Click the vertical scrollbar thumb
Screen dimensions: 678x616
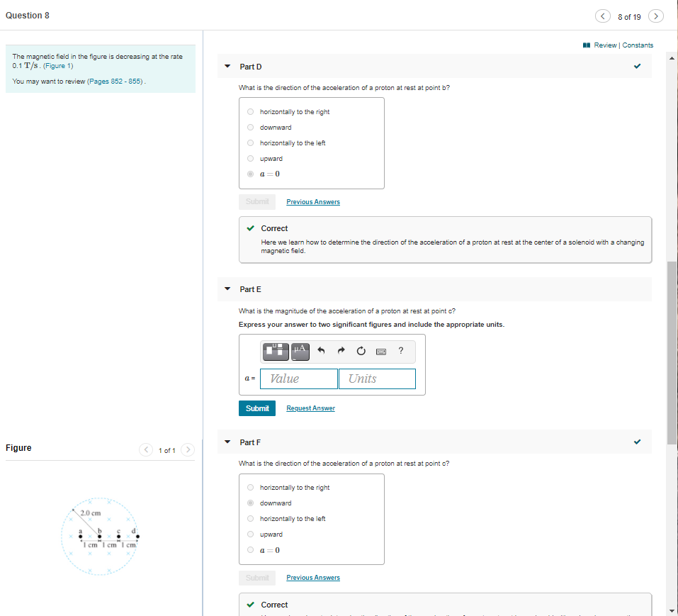coord(672,352)
